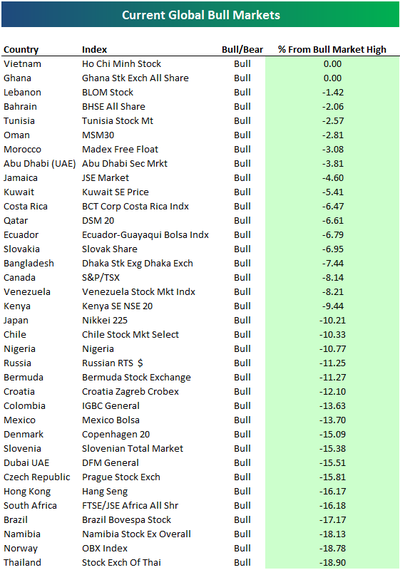Select the BCT Corp Costa Rica Indx cell
The width and height of the screenshot is (400, 570).
(x=135, y=206)
